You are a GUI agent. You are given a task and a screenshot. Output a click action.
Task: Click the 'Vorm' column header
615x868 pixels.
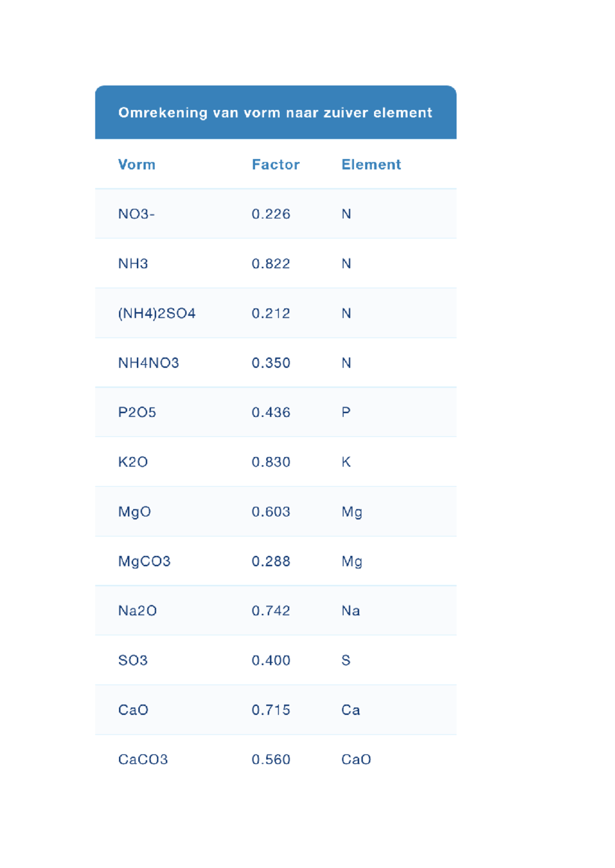point(136,164)
